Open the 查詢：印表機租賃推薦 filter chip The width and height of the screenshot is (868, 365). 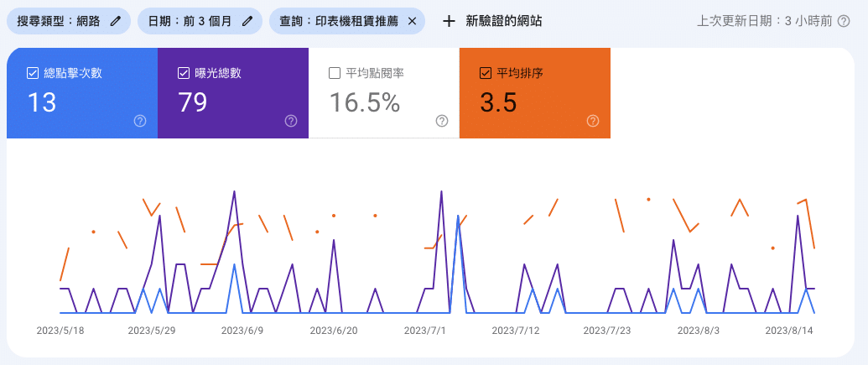coord(347,21)
